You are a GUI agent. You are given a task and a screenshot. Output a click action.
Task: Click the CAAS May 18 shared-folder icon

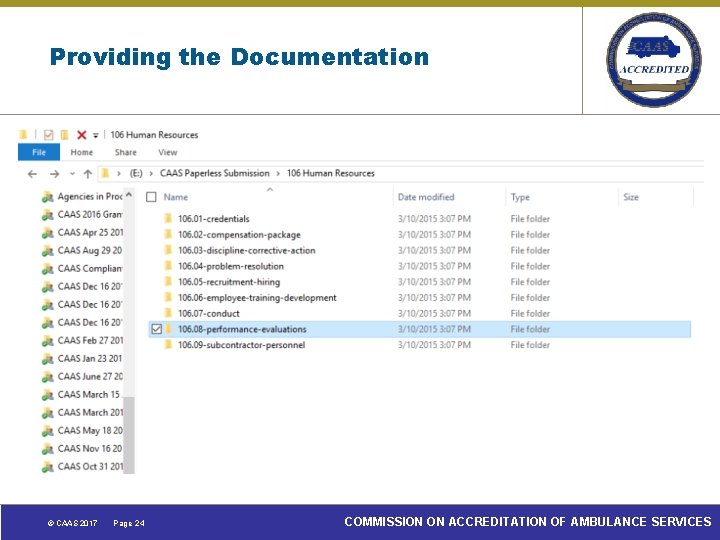(48, 431)
